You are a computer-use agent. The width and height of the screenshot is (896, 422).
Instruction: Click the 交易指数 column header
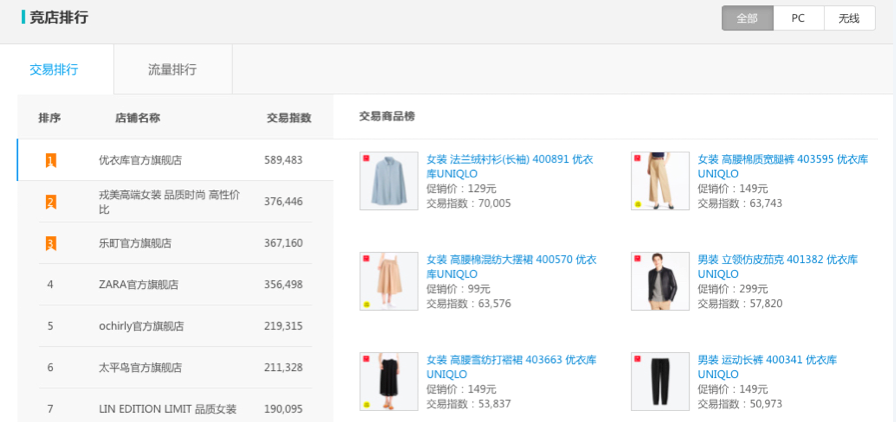(x=289, y=118)
